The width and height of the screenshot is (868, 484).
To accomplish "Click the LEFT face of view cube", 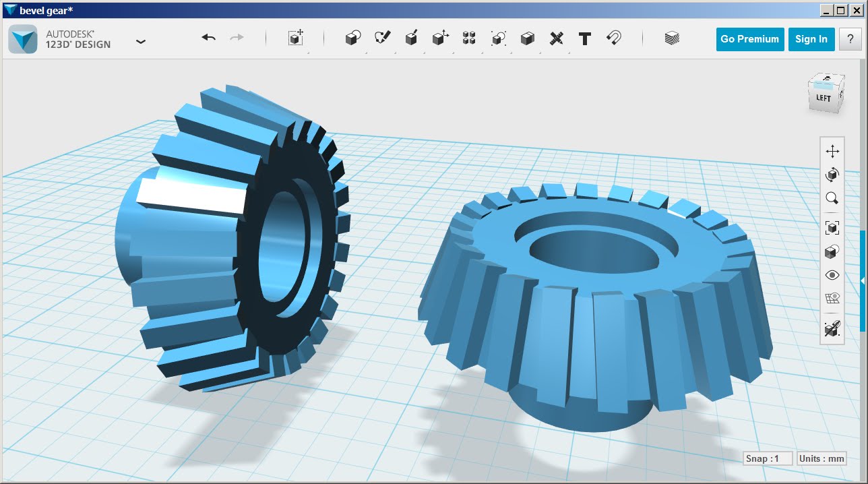I will tap(824, 98).
